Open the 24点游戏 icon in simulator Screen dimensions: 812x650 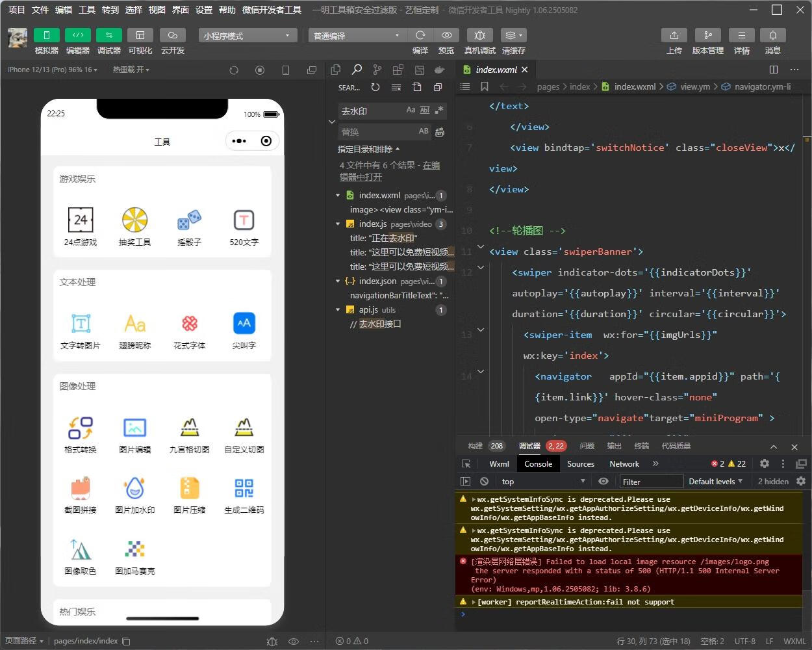pos(81,220)
